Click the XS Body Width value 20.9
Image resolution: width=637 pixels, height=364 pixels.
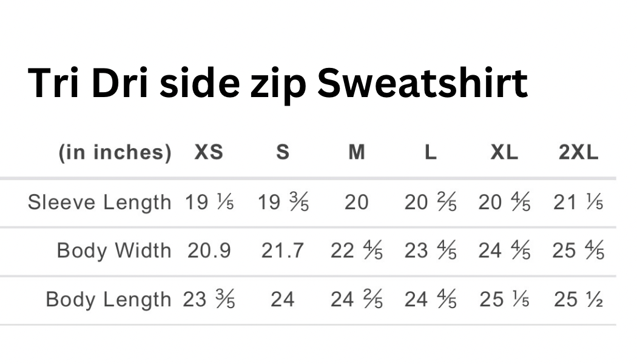point(209,250)
